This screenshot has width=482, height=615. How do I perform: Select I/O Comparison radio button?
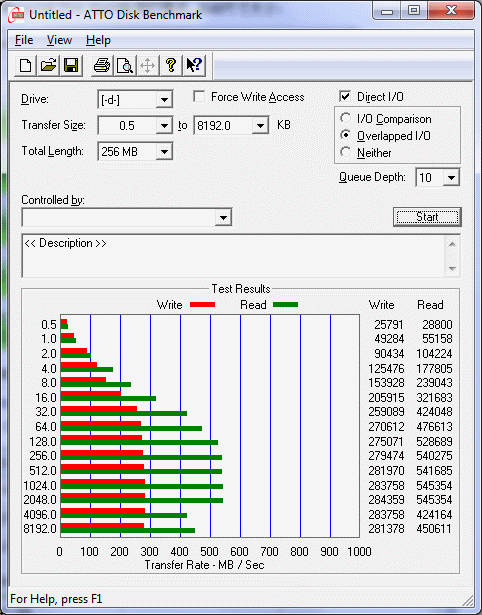346,118
